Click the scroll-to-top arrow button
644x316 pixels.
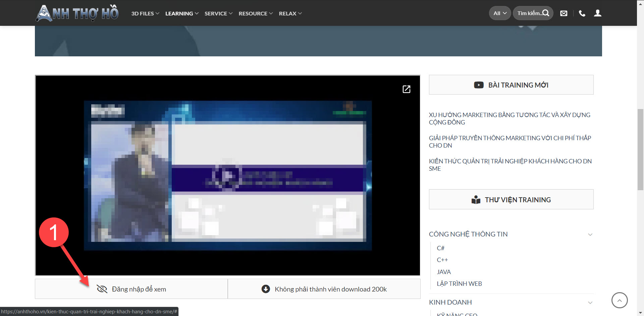pyautogui.click(x=619, y=300)
